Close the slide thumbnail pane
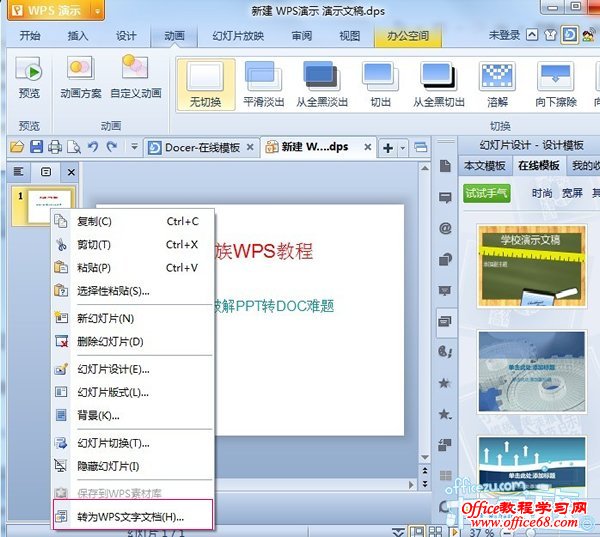 [71, 172]
